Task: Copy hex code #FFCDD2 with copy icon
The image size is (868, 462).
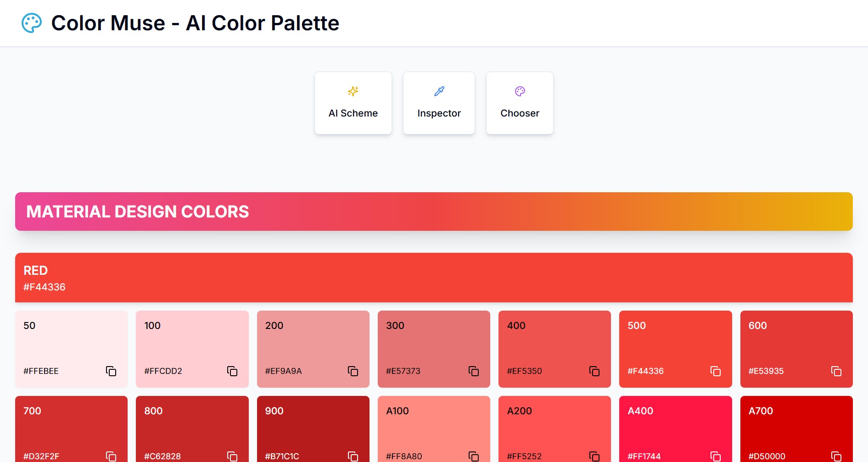Action: click(232, 371)
